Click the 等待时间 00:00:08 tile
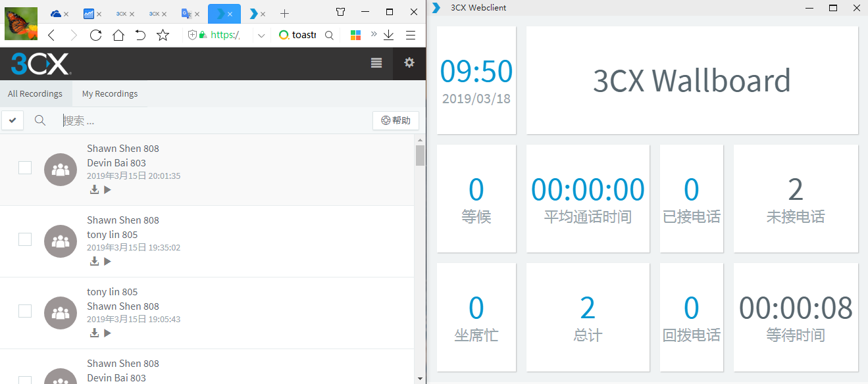 796,317
